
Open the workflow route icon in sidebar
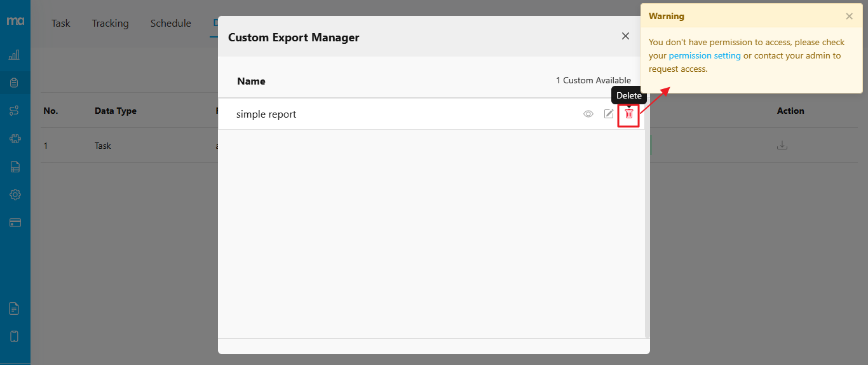point(15,111)
